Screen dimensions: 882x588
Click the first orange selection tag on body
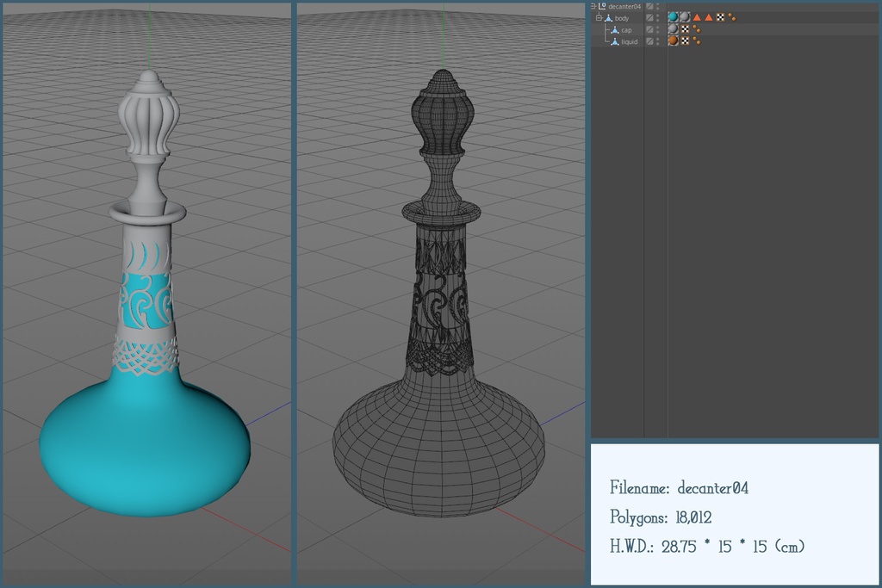(697, 17)
